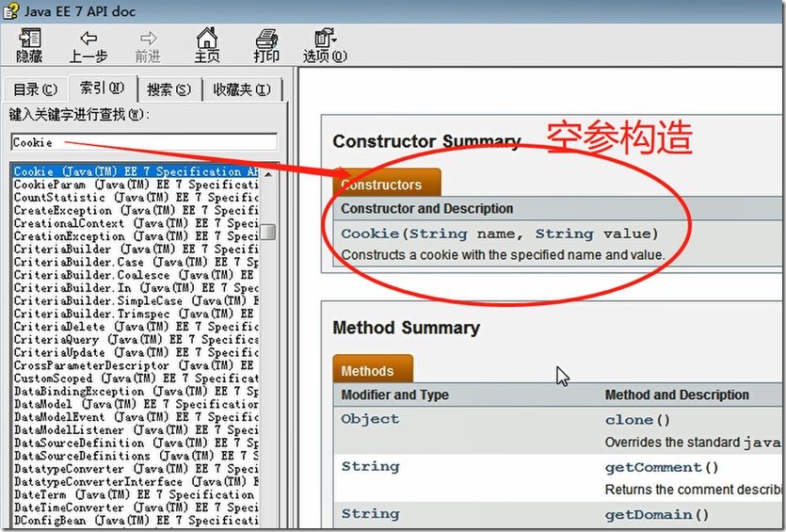Open the clone method link
The width and height of the screenshot is (786, 532).
629,420
